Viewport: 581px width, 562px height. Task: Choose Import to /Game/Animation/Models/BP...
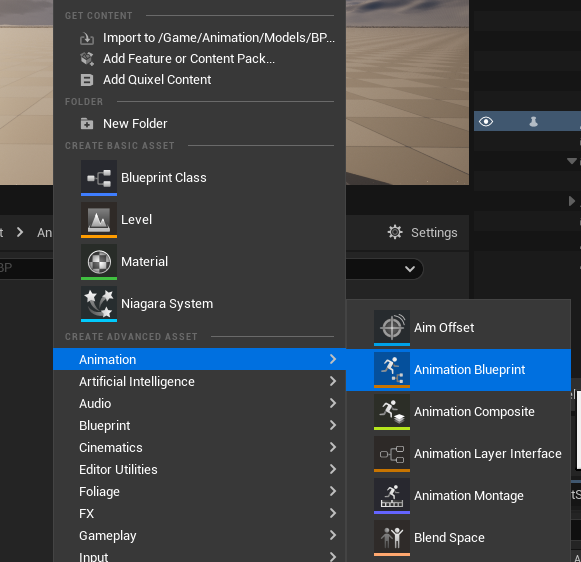pos(199,38)
